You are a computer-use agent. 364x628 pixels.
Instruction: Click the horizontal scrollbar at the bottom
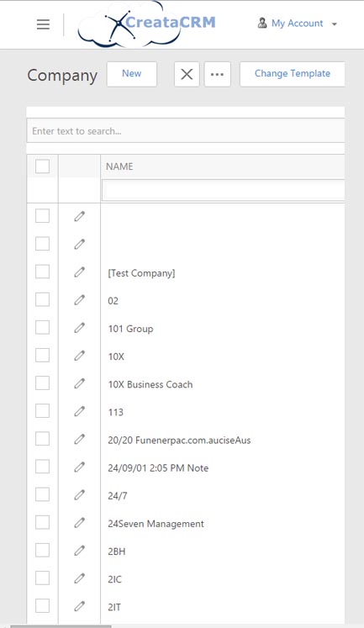[60, 626]
